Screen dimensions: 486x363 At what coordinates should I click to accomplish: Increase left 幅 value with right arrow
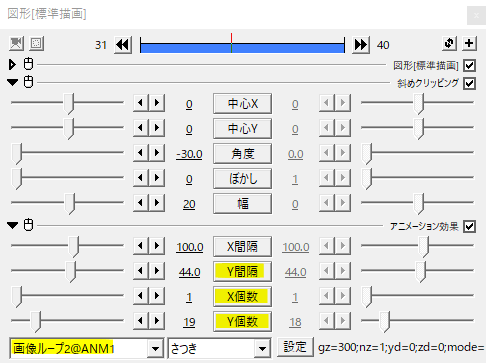pyautogui.click(x=157, y=203)
